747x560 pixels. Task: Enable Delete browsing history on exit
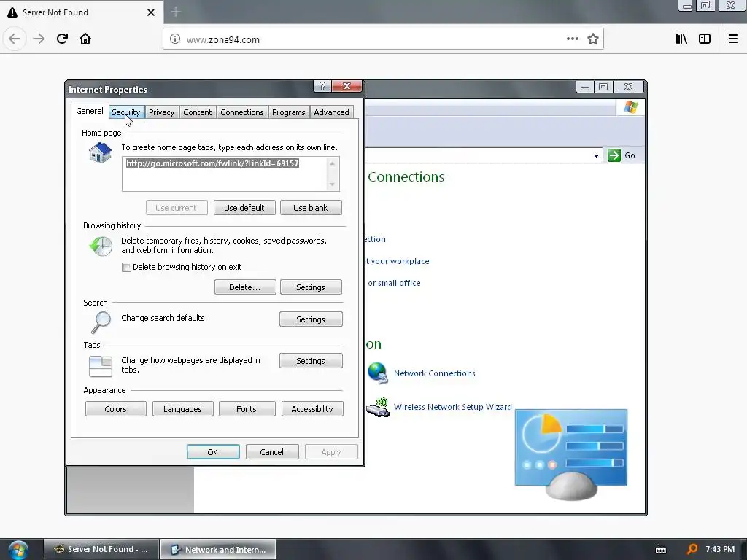(x=126, y=267)
